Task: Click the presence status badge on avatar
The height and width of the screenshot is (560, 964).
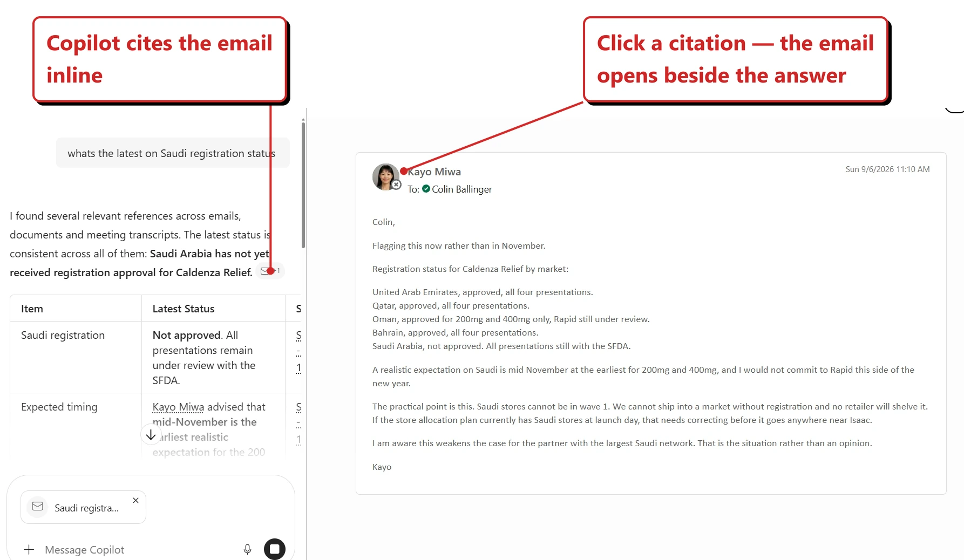Action: click(396, 185)
